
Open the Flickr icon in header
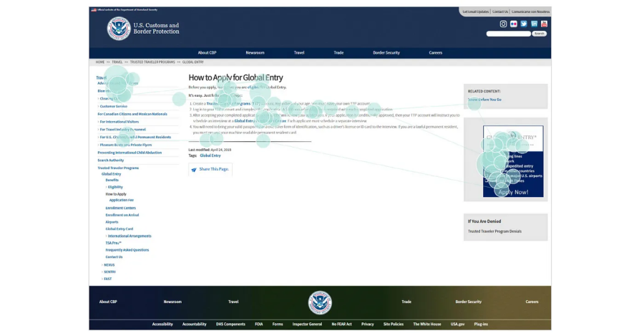[x=513, y=24]
